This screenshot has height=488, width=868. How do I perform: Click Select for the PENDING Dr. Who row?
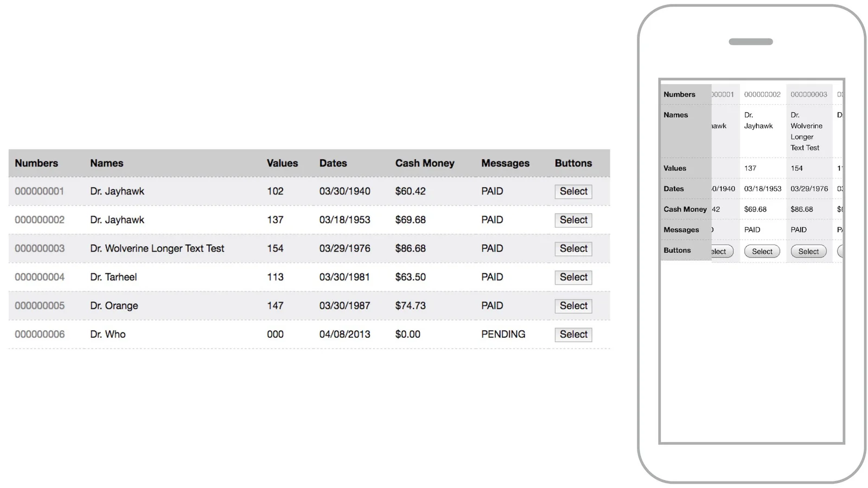coord(573,335)
